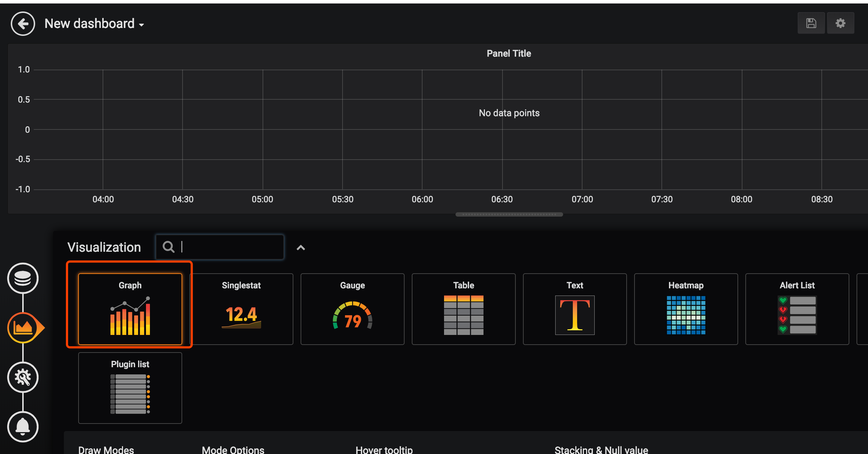Select the Text panel visualization
Viewport: 868px width, 454px height.
(x=574, y=309)
